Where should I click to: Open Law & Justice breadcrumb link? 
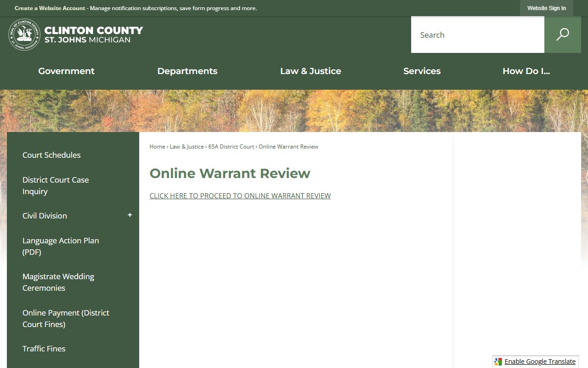187,146
